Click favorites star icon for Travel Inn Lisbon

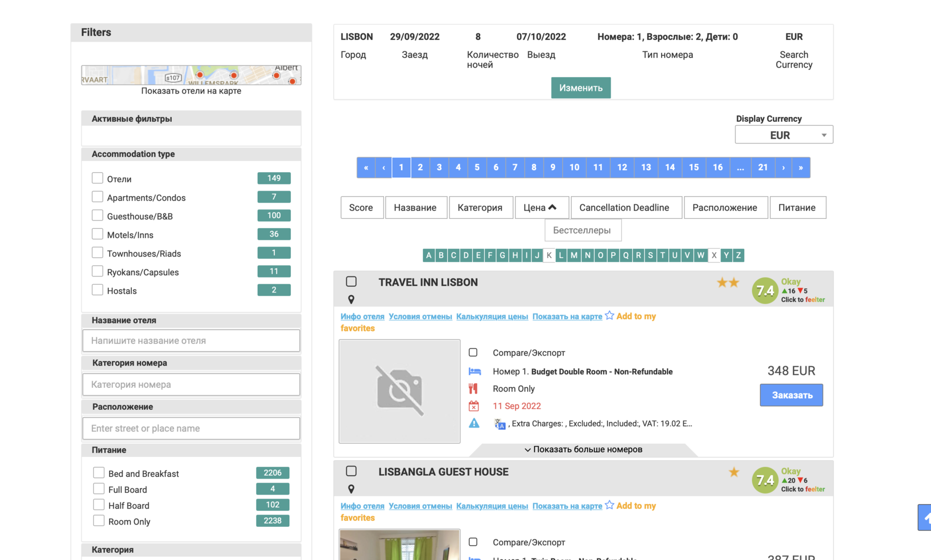click(610, 315)
